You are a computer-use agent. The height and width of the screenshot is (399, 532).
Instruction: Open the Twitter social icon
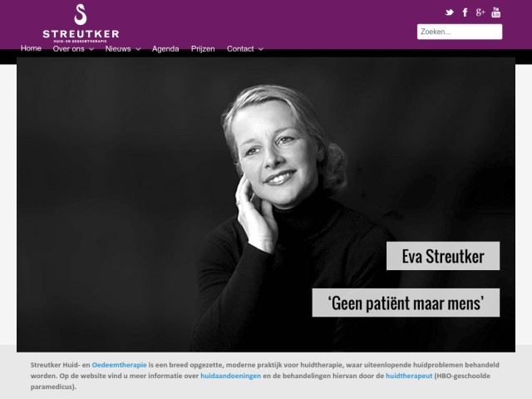pos(449,12)
